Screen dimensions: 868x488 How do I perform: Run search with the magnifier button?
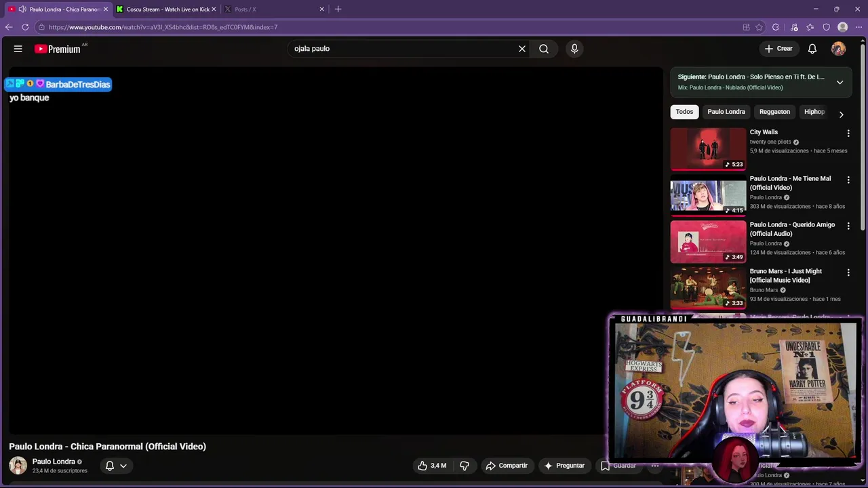coord(544,49)
